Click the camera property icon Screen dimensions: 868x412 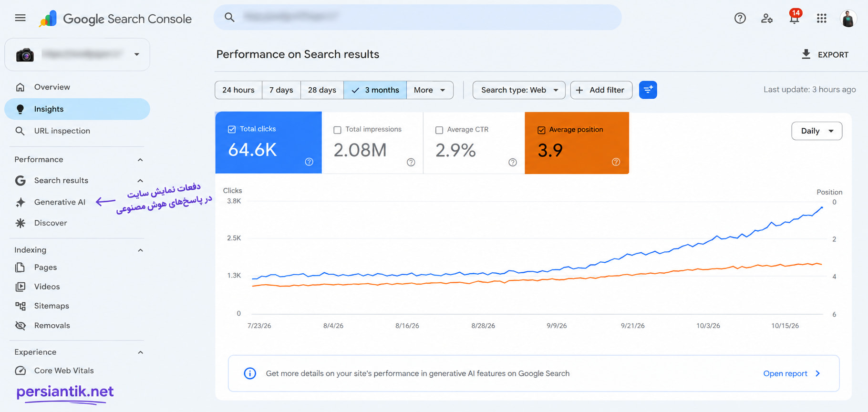point(25,55)
